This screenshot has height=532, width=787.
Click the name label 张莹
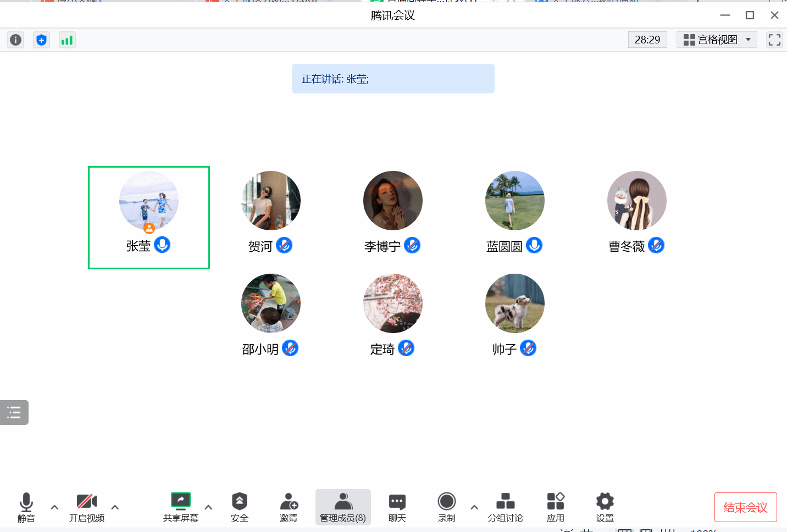pyautogui.click(x=138, y=246)
